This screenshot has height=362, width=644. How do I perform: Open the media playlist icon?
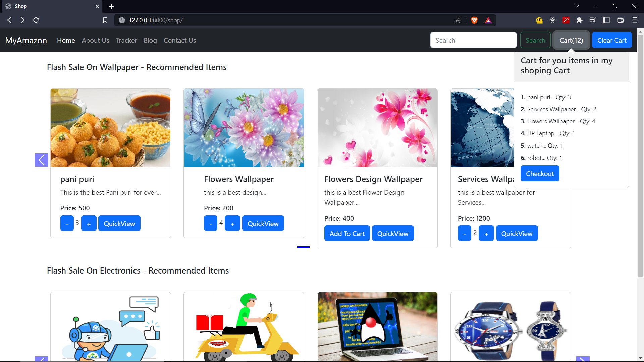coord(593,20)
